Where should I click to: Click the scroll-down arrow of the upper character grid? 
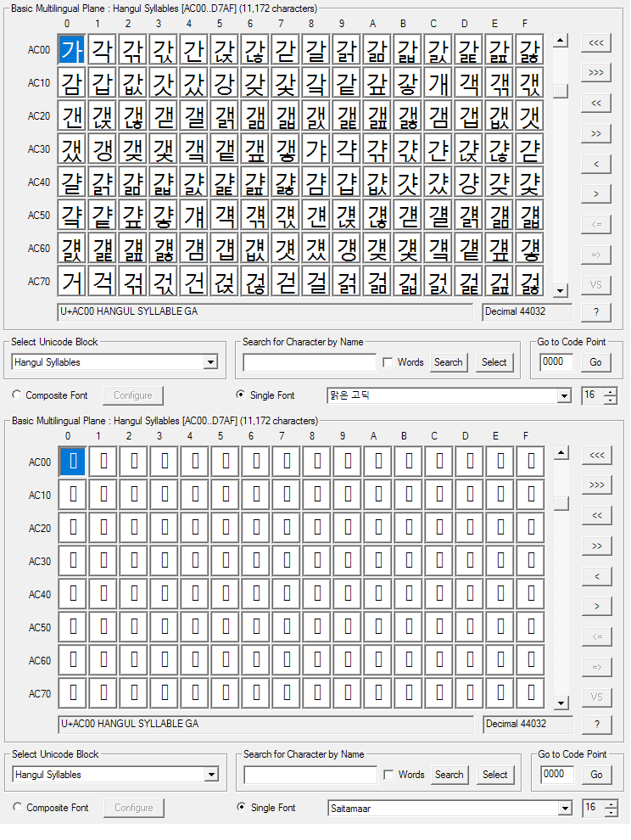pyautogui.click(x=560, y=291)
